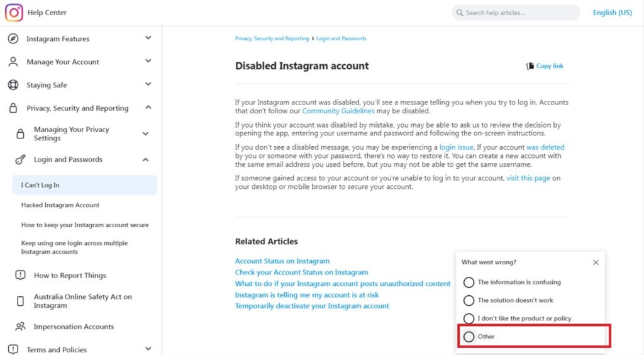Open the 'I Can't Log In' menu item
The width and height of the screenshot is (644, 355).
click(40, 185)
